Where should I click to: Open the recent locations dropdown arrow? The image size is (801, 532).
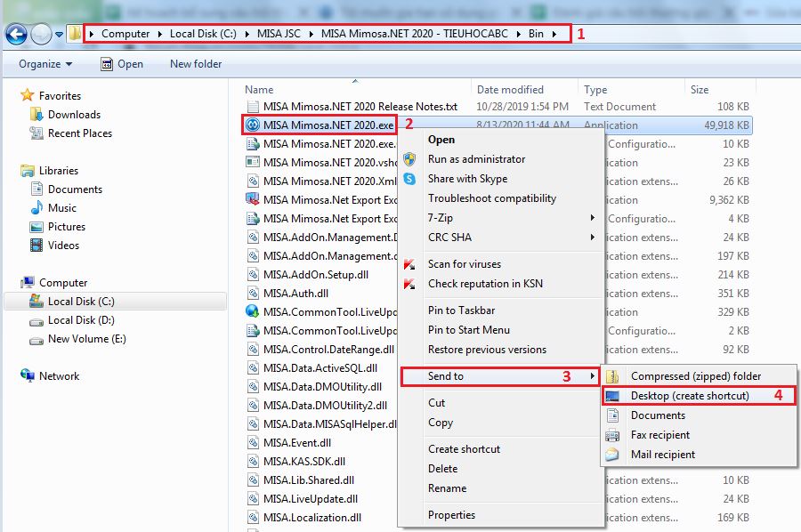pyautogui.click(x=60, y=35)
